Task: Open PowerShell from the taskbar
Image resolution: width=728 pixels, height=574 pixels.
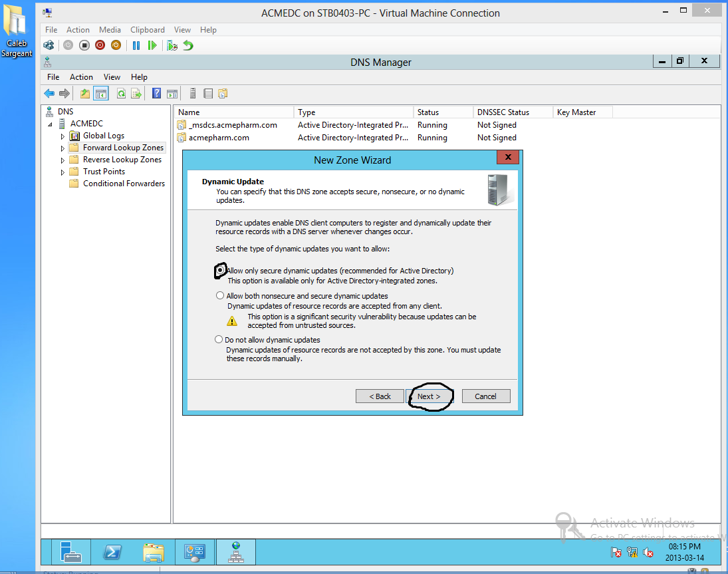Action: [x=112, y=551]
